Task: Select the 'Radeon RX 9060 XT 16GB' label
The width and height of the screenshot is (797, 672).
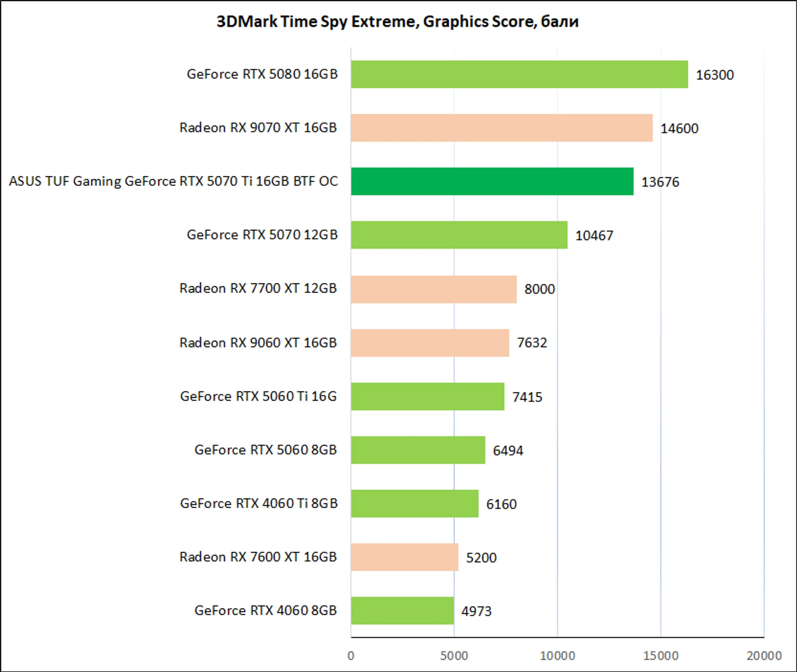Action: coord(258,343)
